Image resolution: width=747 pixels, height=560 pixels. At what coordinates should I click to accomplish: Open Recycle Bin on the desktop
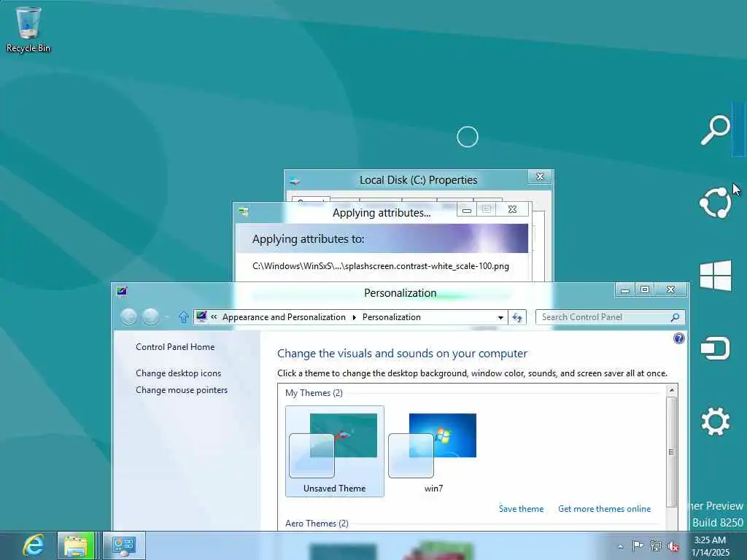point(28,29)
